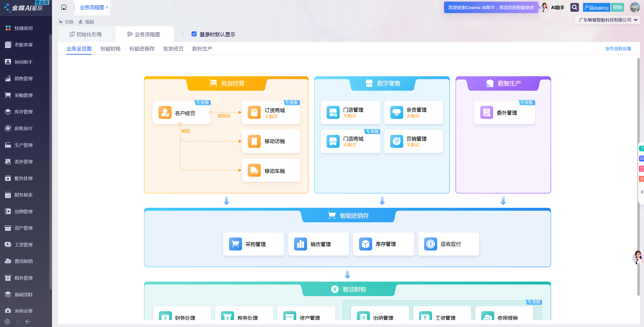The image size is (644, 327).
Task: Click the main content vertical scrollbar
Action: pyautogui.click(x=638, y=177)
